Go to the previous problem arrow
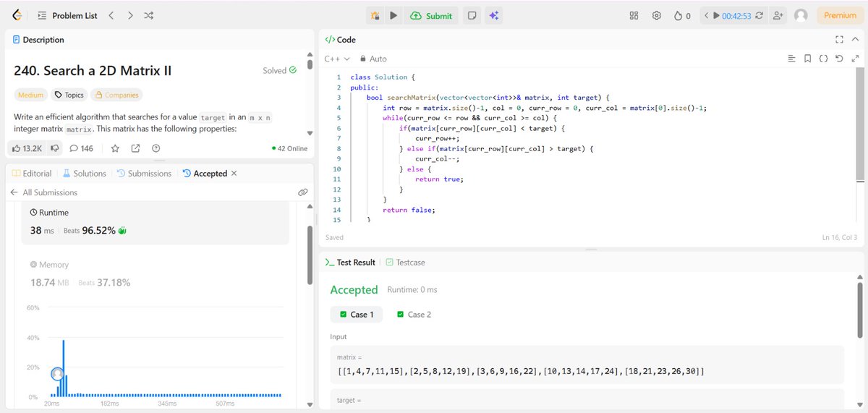The image size is (868, 413). click(x=111, y=15)
